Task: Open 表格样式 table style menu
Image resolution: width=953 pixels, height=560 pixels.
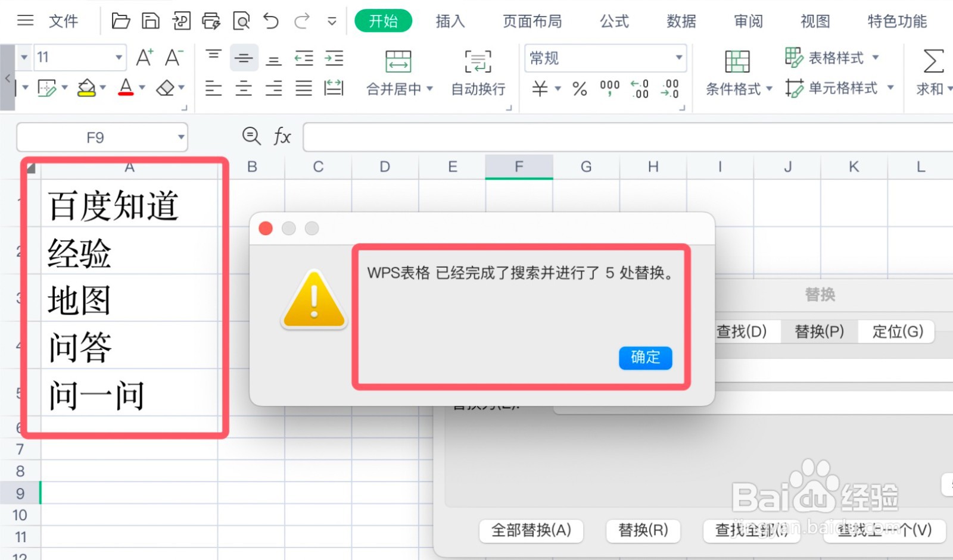Action: 831,58
